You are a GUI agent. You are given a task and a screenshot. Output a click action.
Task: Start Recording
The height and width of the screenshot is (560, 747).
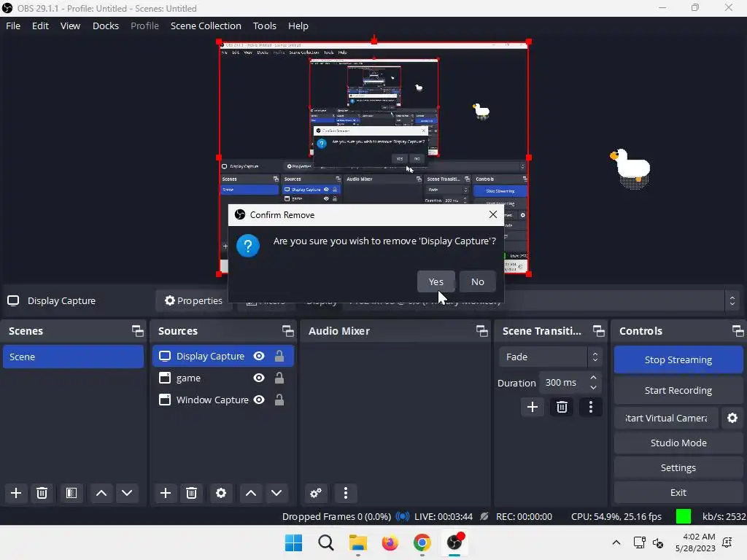(678, 391)
